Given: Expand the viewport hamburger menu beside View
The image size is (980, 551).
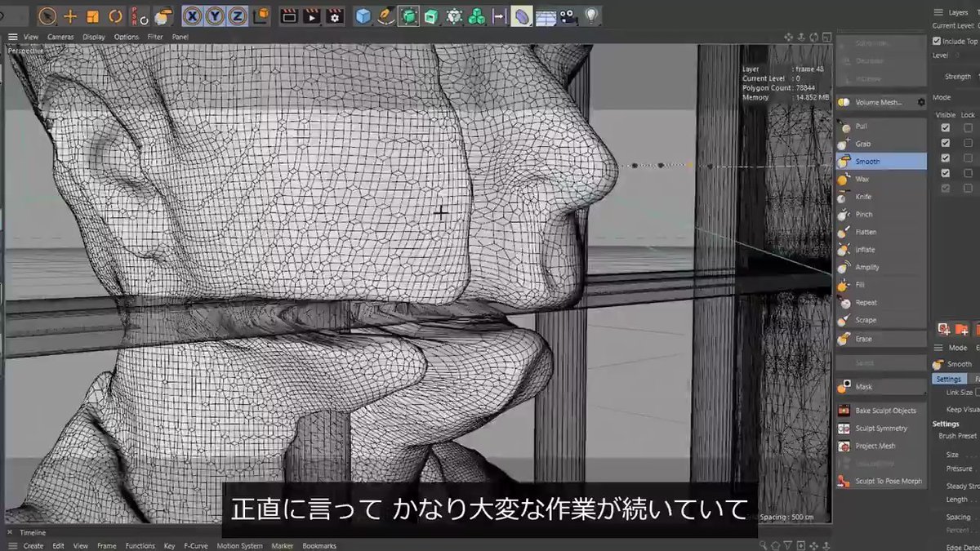Looking at the screenshot, I should tap(12, 37).
